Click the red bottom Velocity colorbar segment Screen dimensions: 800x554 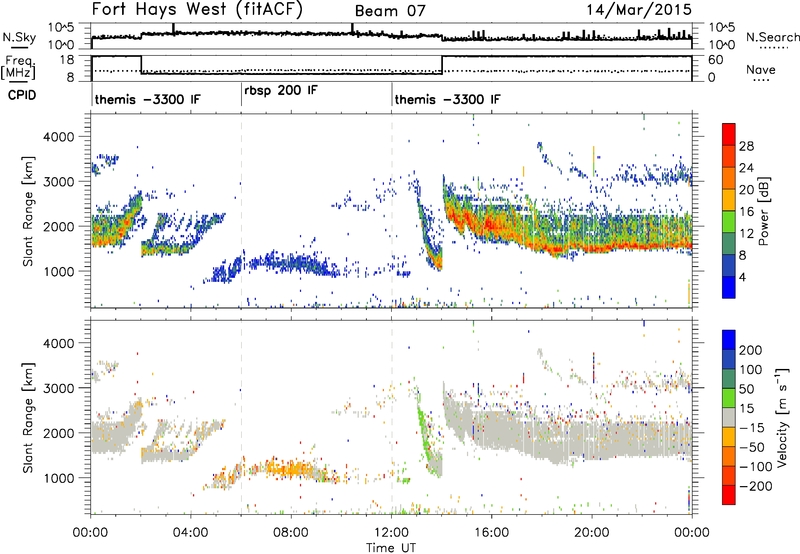pos(729,495)
